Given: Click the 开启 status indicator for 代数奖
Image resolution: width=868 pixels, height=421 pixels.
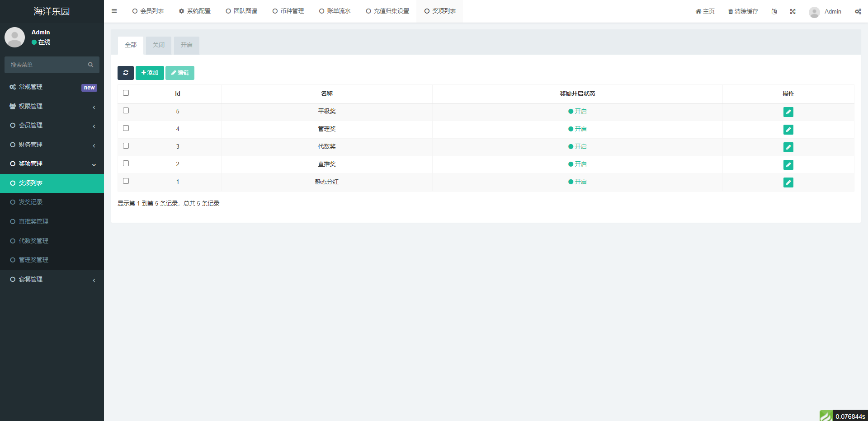Looking at the screenshot, I should pos(577,146).
